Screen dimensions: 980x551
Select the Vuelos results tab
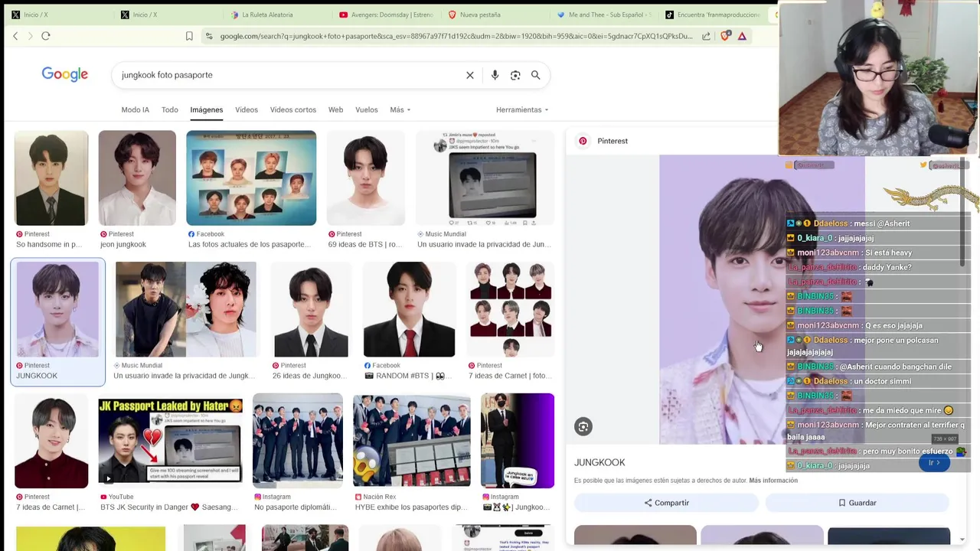tap(367, 109)
